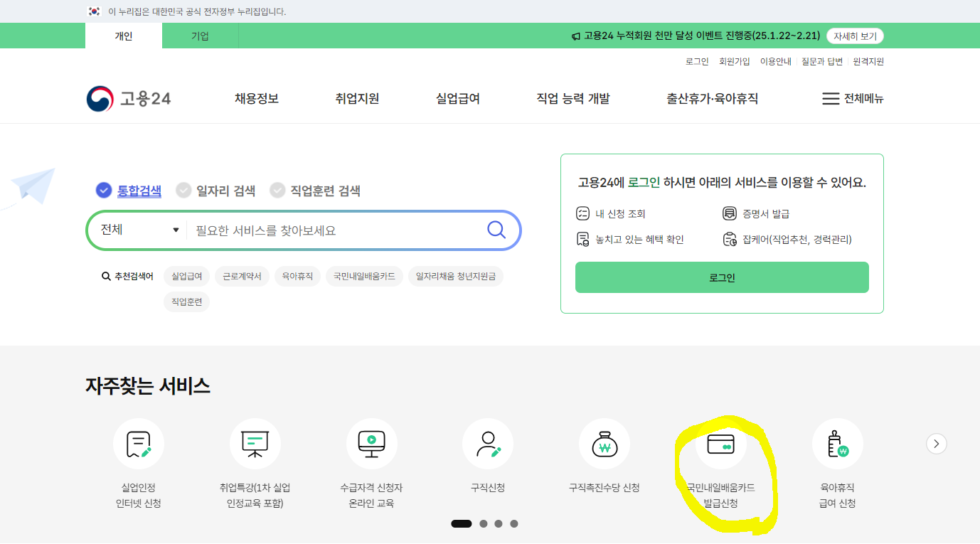Open the 회원가입 link
The height and width of the screenshot is (544, 980).
(735, 62)
